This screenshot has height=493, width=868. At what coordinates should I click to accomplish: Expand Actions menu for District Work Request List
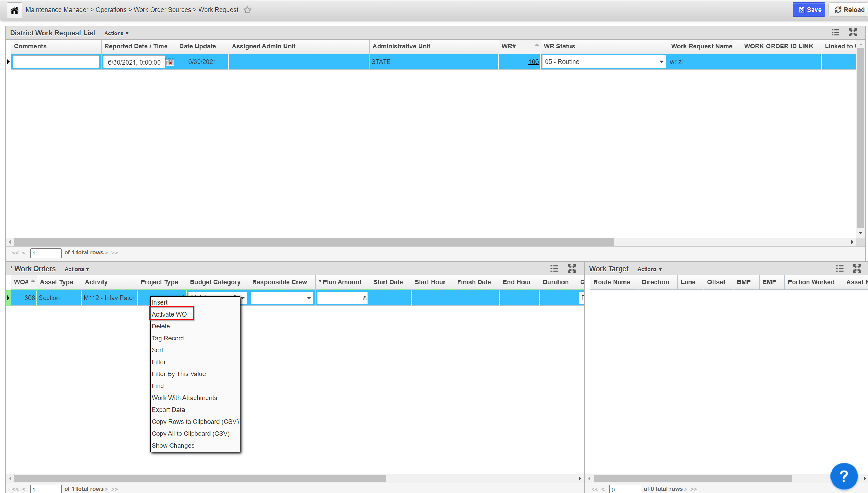point(116,33)
